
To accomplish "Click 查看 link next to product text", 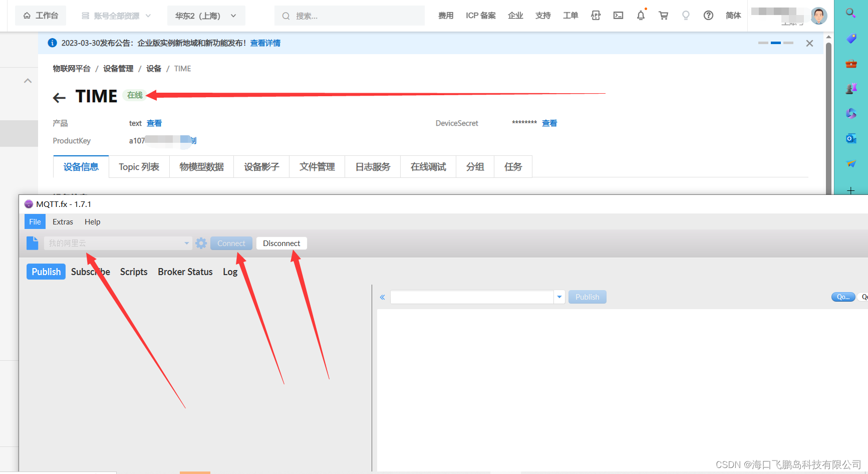I will [x=154, y=123].
